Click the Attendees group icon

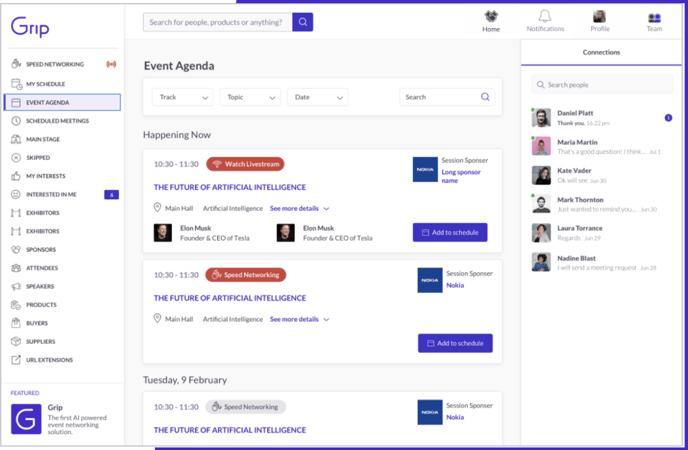pyautogui.click(x=16, y=268)
